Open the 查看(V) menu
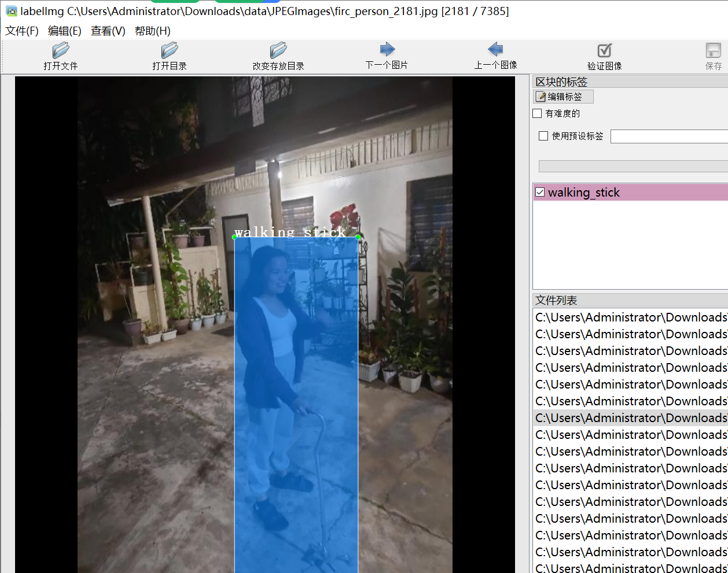 coord(108,31)
